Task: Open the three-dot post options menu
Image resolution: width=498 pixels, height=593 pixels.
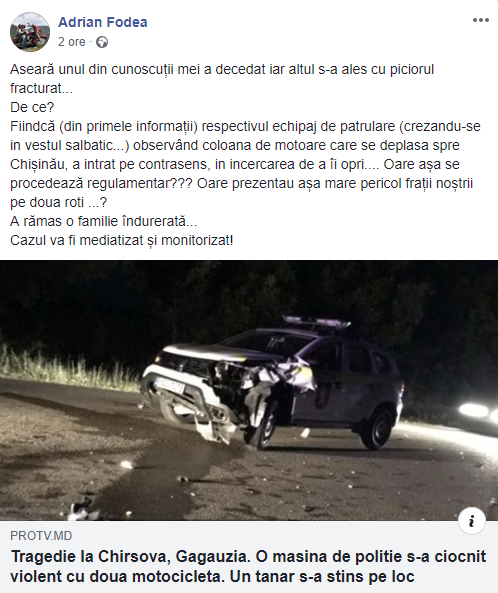Action: [x=481, y=20]
